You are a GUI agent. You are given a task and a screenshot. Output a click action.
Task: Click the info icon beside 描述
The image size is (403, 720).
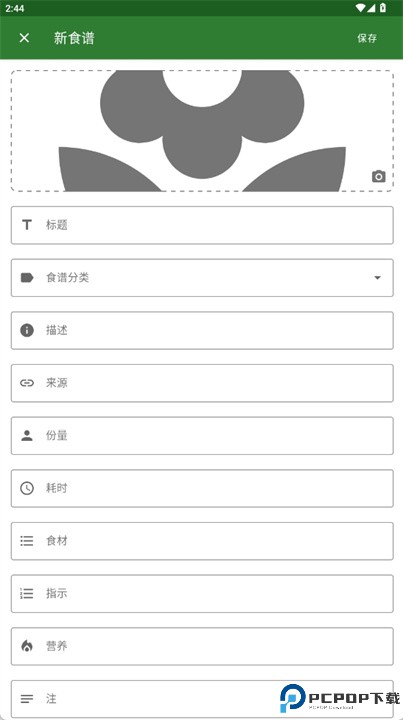(27, 330)
